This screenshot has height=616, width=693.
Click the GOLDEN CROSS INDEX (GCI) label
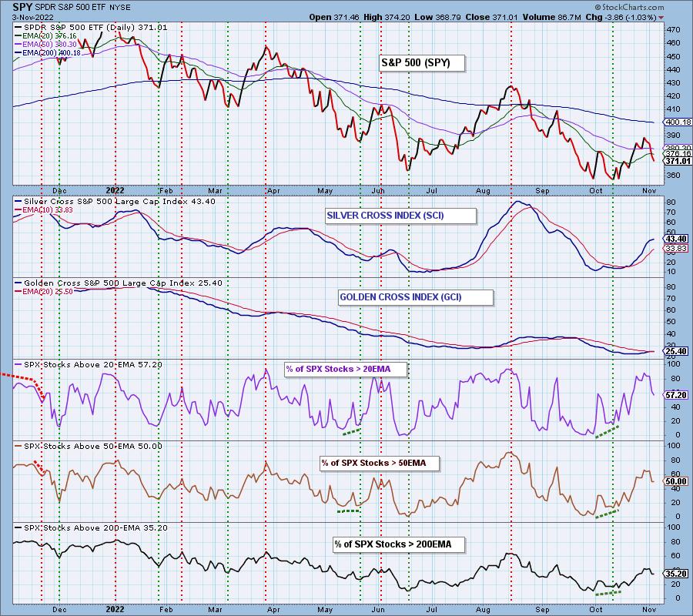click(416, 297)
